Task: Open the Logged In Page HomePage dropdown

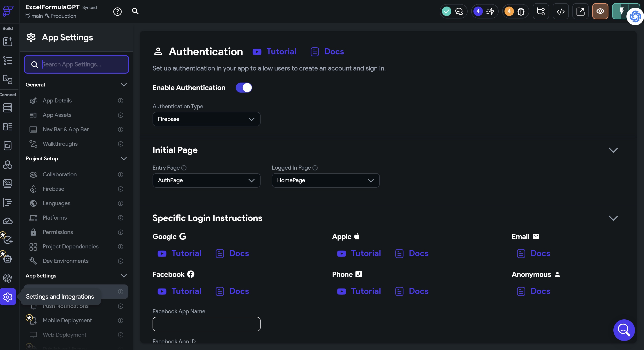Action: (x=326, y=180)
